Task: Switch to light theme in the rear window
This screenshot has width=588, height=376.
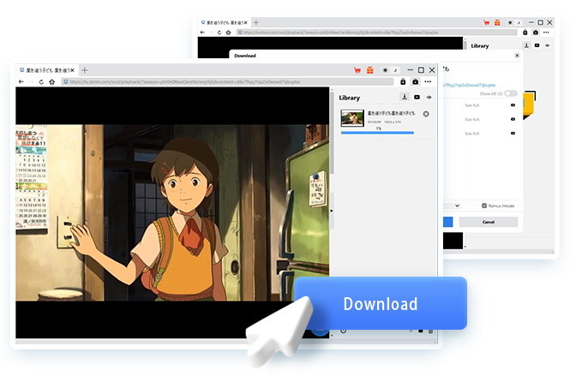Action: coord(510,22)
